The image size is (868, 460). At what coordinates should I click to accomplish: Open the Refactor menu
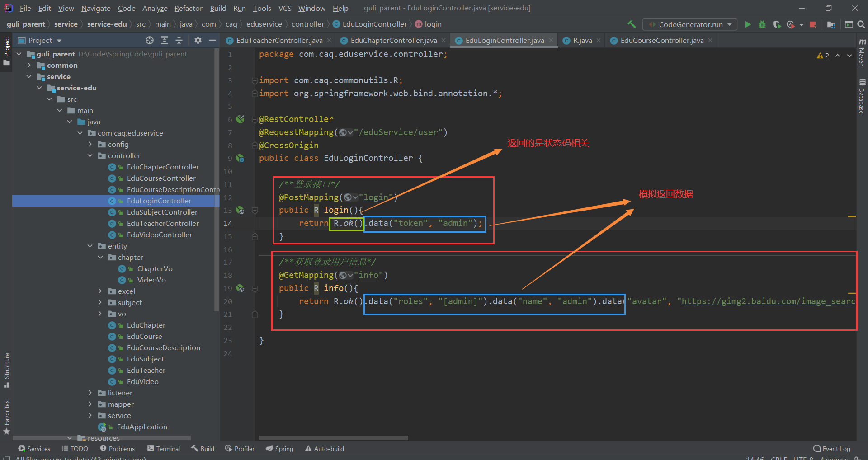[x=188, y=8]
